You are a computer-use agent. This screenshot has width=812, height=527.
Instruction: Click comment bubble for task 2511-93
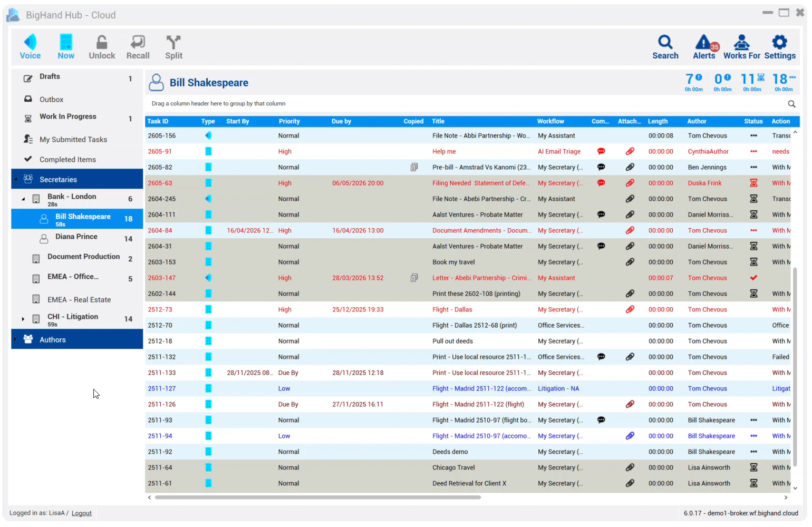[601, 420]
